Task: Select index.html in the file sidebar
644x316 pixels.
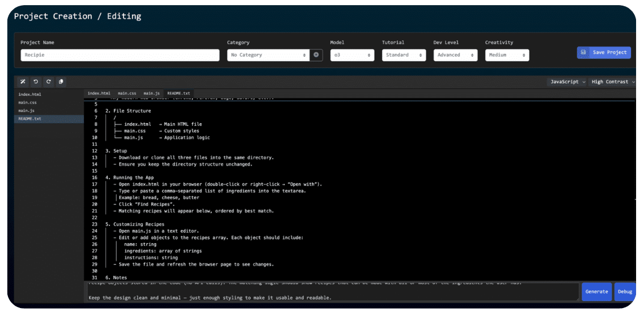Action: pos(29,94)
